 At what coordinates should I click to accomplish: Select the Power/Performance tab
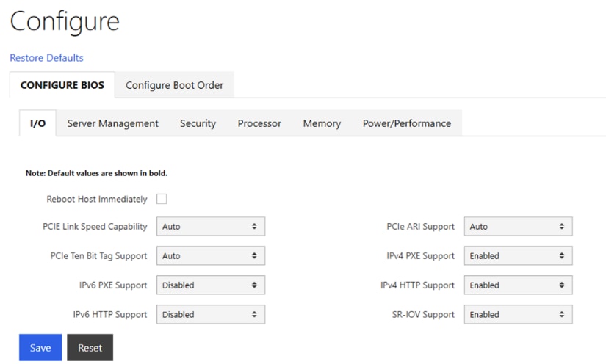tap(406, 123)
